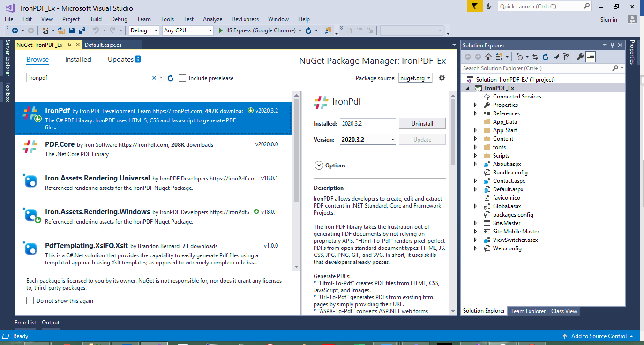The width and height of the screenshot is (644, 345).
Task: Collapse the IronPDF_Ex project node
Action: click(x=467, y=88)
